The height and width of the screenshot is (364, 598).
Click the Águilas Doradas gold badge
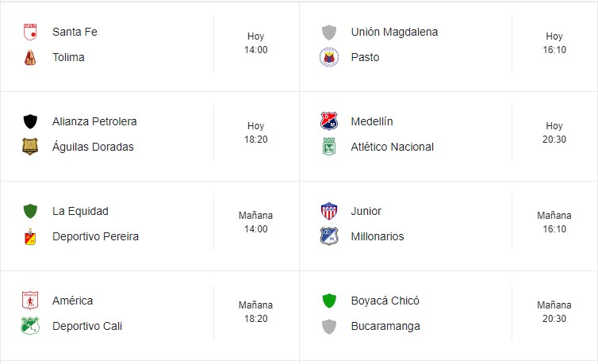[x=30, y=147]
